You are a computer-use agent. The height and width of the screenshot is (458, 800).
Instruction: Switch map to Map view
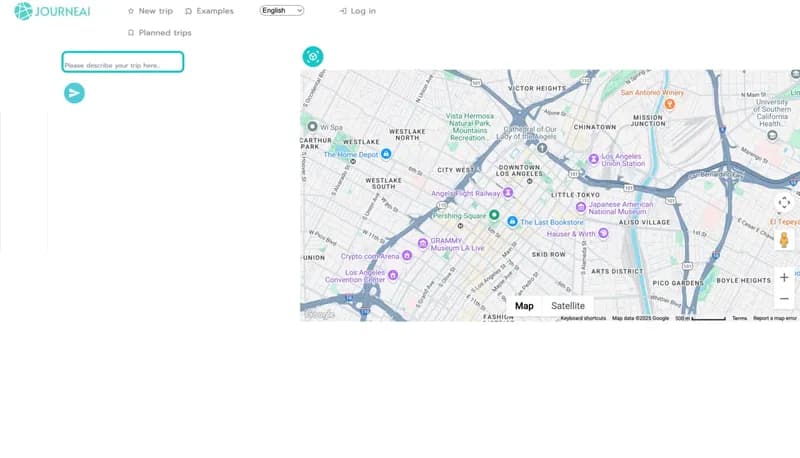tap(524, 306)
